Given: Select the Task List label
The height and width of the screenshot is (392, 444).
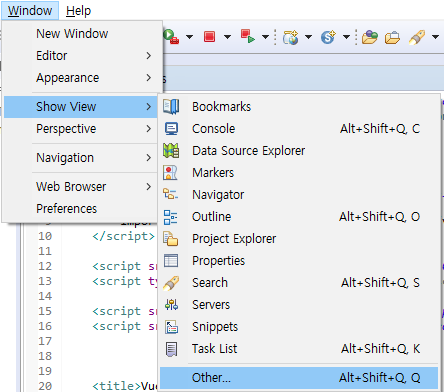Looking at the screenshot, I should coord(214,349).
